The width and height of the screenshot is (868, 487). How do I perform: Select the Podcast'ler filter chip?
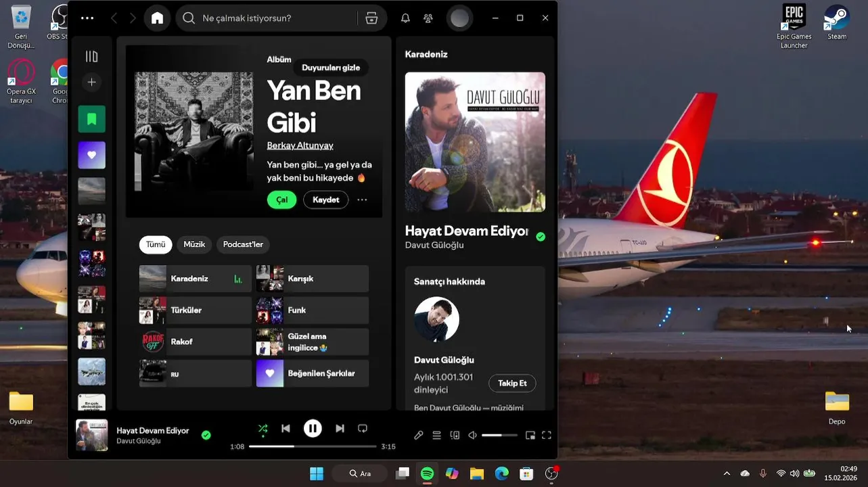pos(243,244)
